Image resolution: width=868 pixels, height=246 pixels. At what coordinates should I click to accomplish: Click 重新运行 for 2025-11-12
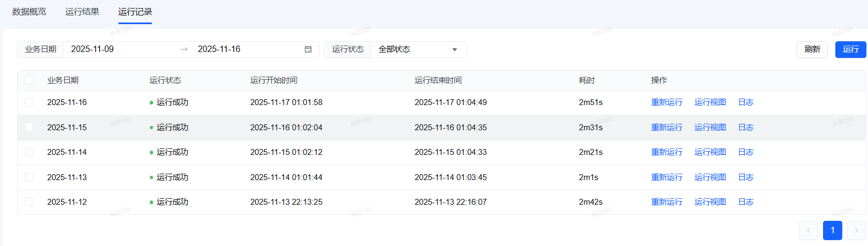pyautogui.click(x=667, y=202)
